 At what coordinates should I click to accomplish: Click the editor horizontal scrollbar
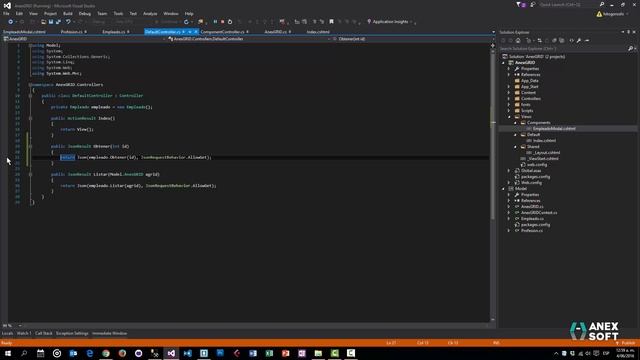pos(255,326)
